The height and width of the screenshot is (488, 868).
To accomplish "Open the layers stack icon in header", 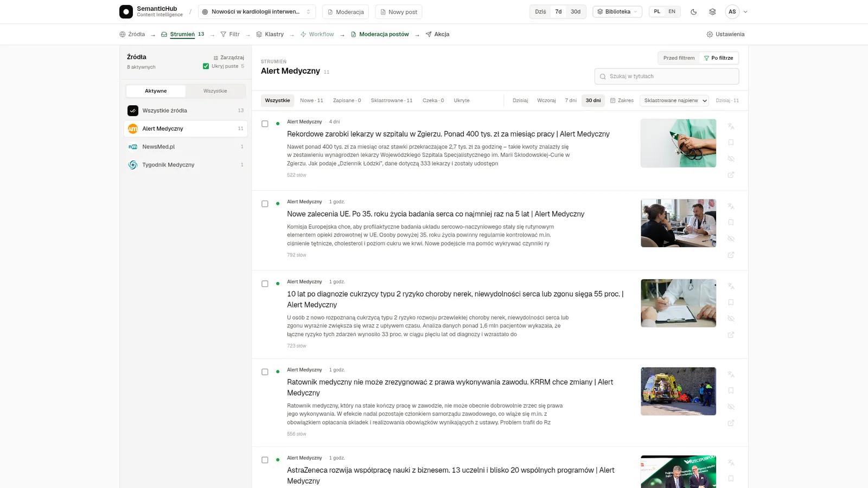I will click(712, 11).
